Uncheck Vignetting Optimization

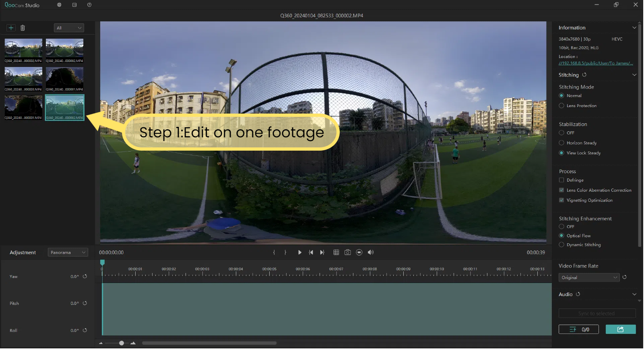(x=561, y=200)
